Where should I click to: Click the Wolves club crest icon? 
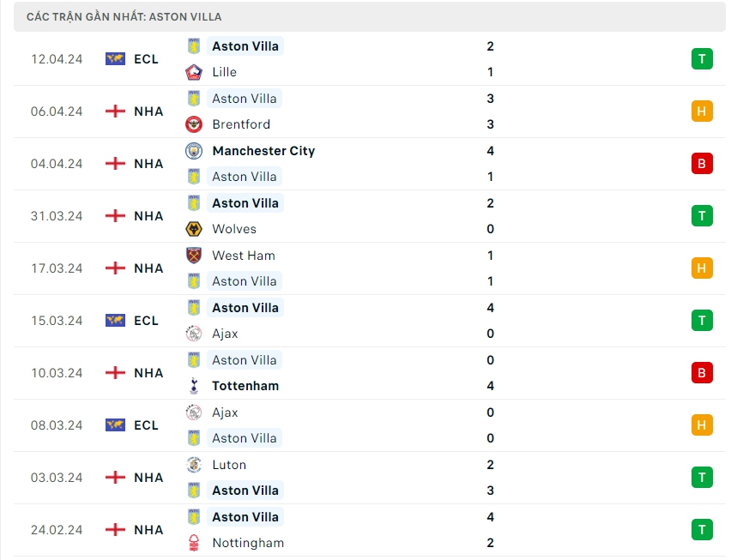[194, 229]
